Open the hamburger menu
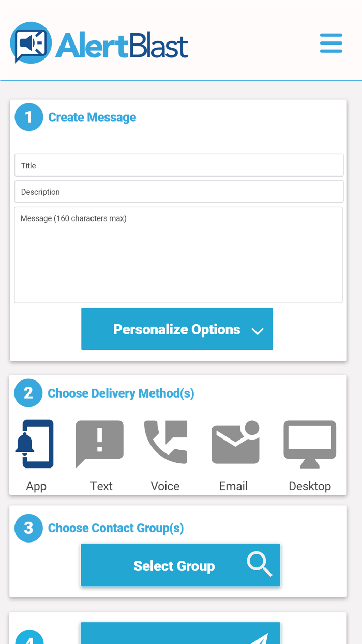362x644 pixels. [331, 43]
